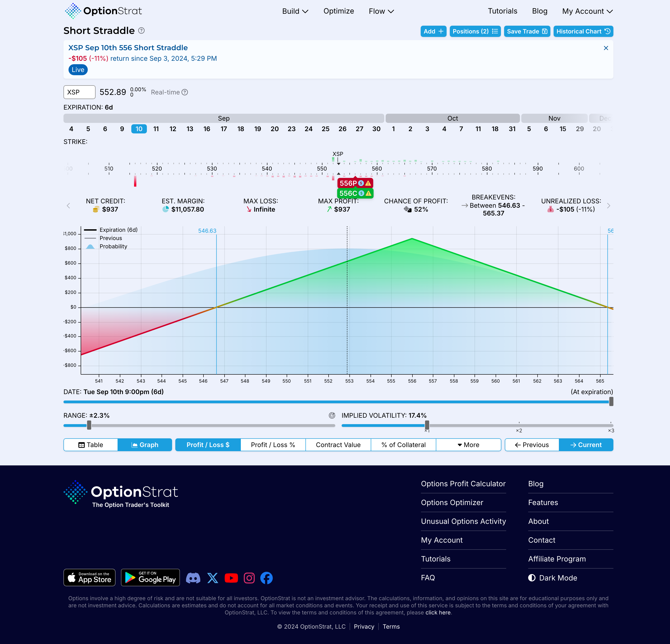Switch to Previous position view
This screenshot has height=644, width=670.
coord(532,445)
